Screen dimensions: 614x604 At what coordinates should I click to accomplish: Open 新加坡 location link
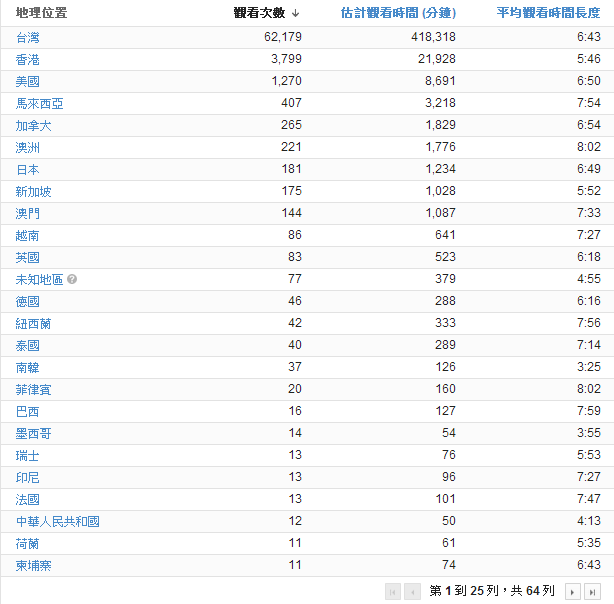point(33,191)
